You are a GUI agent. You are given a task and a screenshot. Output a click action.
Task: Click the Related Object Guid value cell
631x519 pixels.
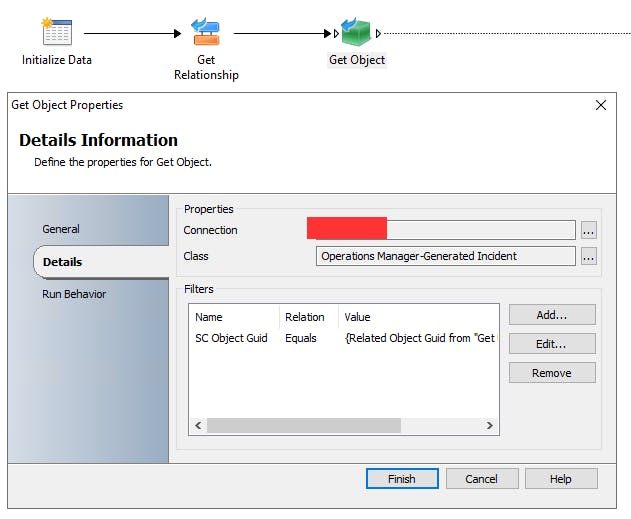click(x=420, y=338)
